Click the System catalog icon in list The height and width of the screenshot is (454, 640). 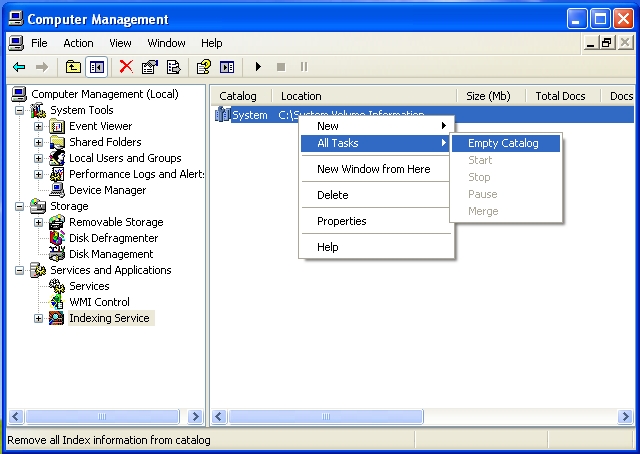[222, 115]
